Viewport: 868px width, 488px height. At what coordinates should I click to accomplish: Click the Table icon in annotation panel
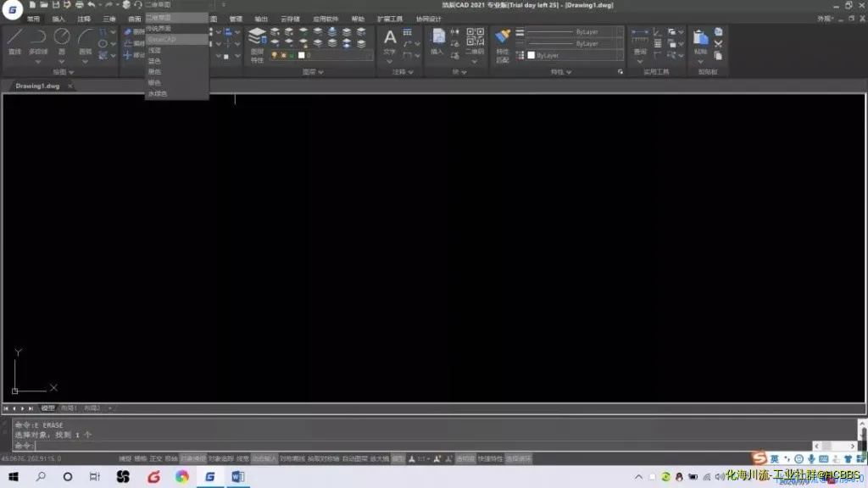[408, 32]
